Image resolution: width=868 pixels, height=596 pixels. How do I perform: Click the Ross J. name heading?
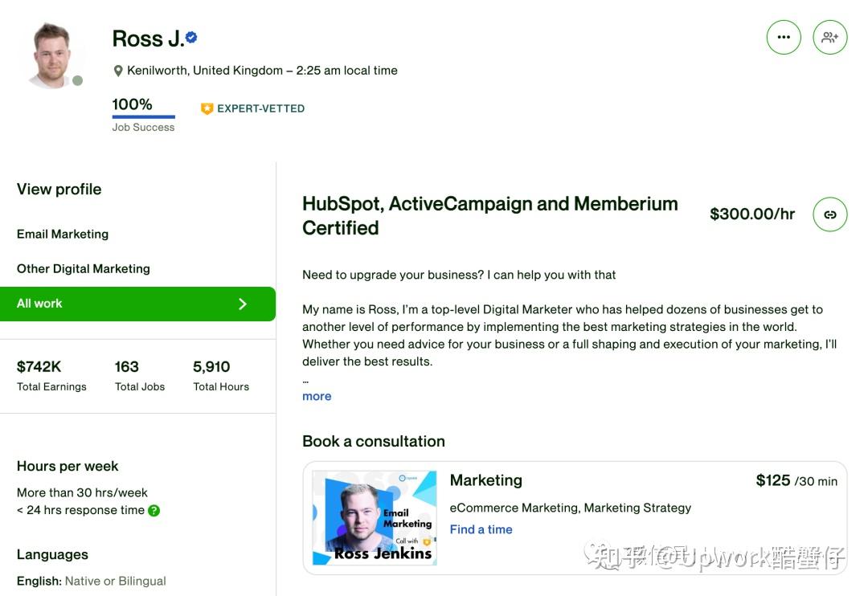coord(148,39)
